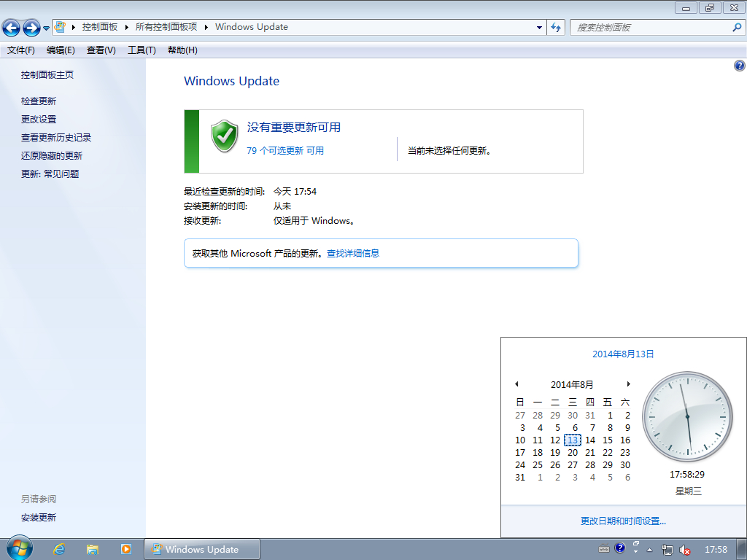Click 还原隐藏的更新

click(x=52, y=156)
